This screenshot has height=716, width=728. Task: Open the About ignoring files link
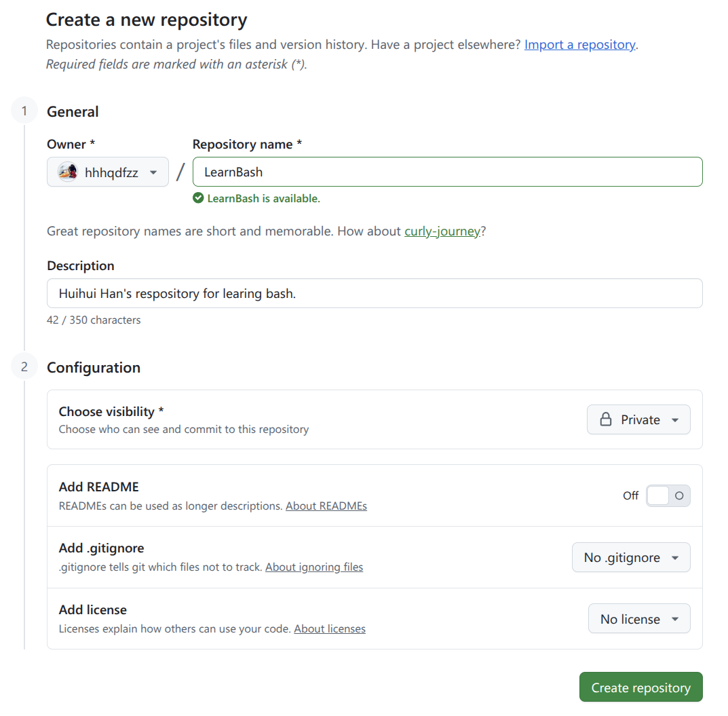[x=314, y=567]
